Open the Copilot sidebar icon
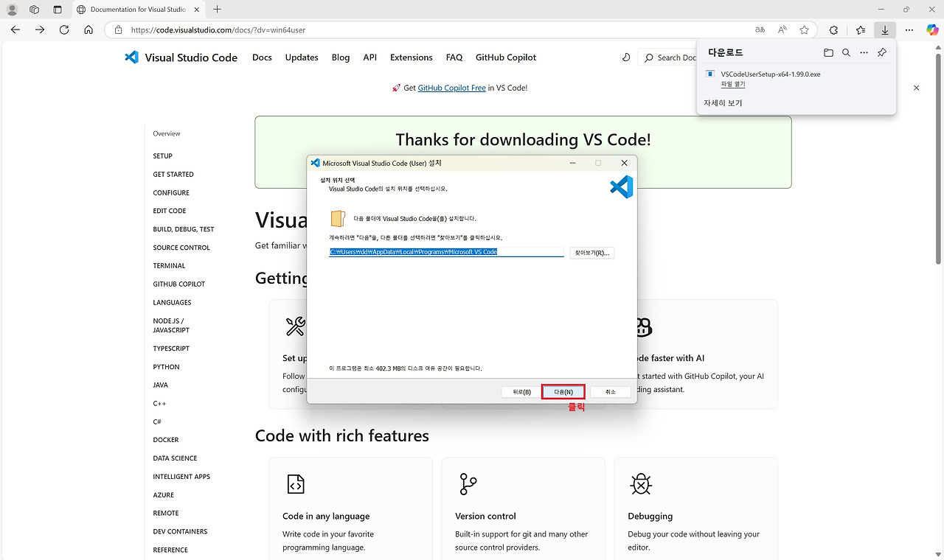 [931, 29]
